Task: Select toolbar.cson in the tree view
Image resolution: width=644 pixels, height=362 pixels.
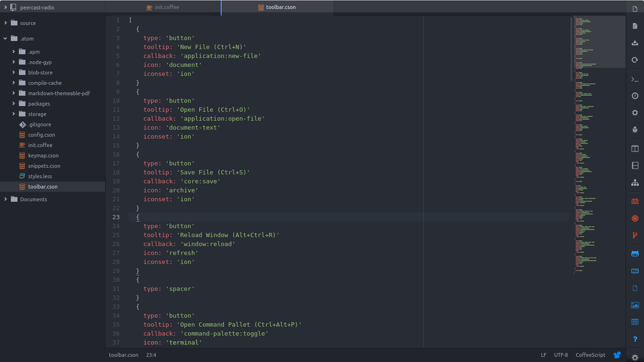Action: (x=43, y=187)
